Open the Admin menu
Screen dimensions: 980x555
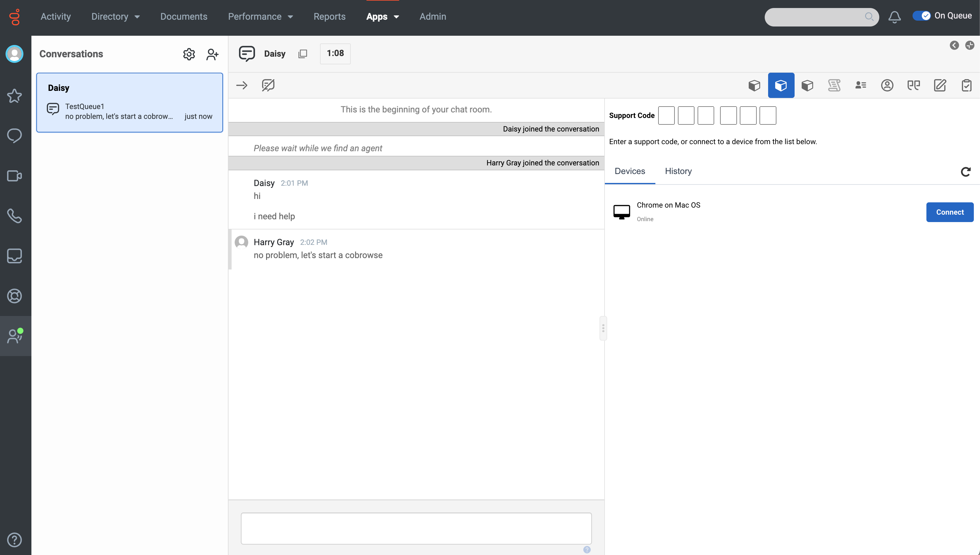(x=432, y=16)
